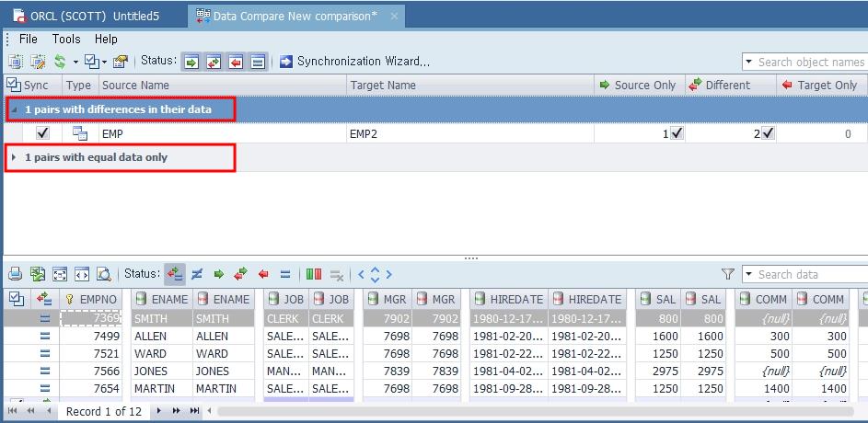Show only different records in data status bar
868x423 pixels.
pos(196,274)
